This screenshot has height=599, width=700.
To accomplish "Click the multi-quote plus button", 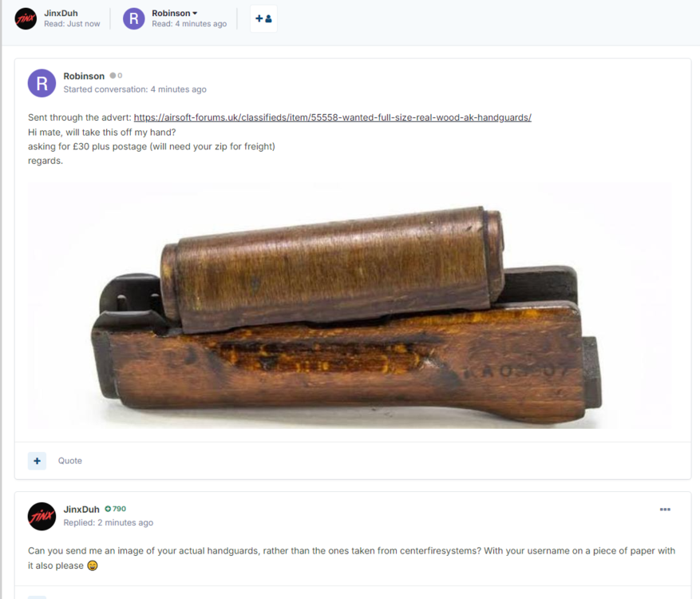I will point(37,461).
